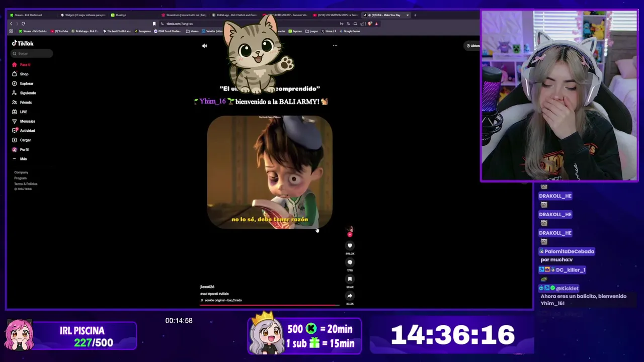Open Friends in the TikTok sidebar
The width and height of the screenshot is (644, 362).
(x=22, y=102)
